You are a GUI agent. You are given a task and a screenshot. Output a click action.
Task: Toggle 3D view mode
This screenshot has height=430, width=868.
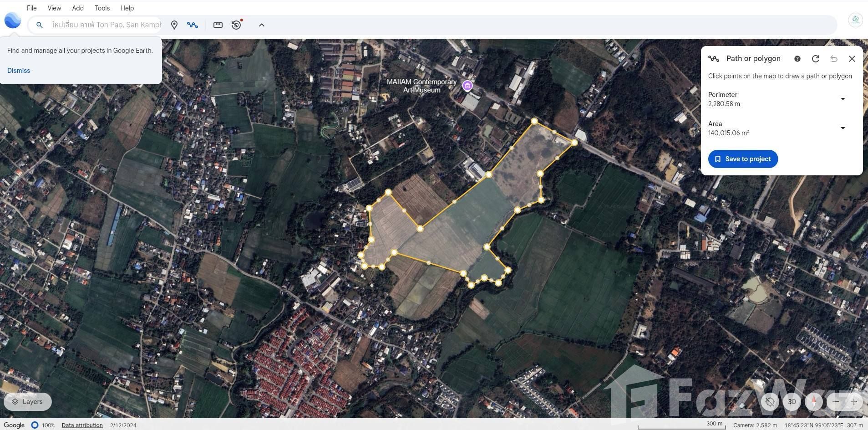[792, 402]
